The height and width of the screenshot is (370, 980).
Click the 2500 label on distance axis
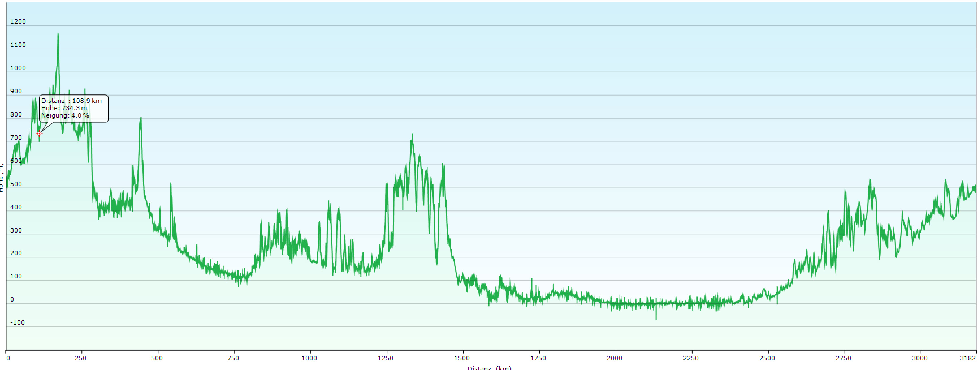click(x=767, y=358)
